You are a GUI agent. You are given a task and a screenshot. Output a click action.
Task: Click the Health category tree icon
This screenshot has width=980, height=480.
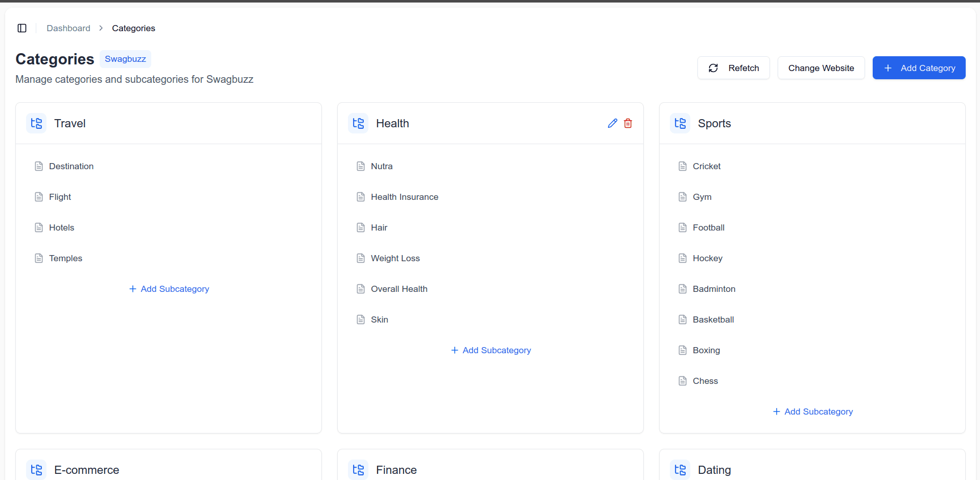[x=358, y=123]
